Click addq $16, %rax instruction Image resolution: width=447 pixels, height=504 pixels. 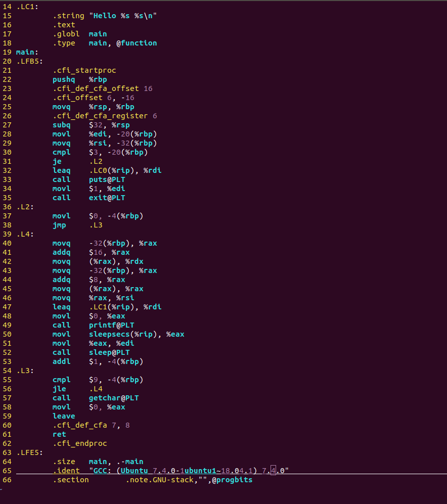coord(92,252)
